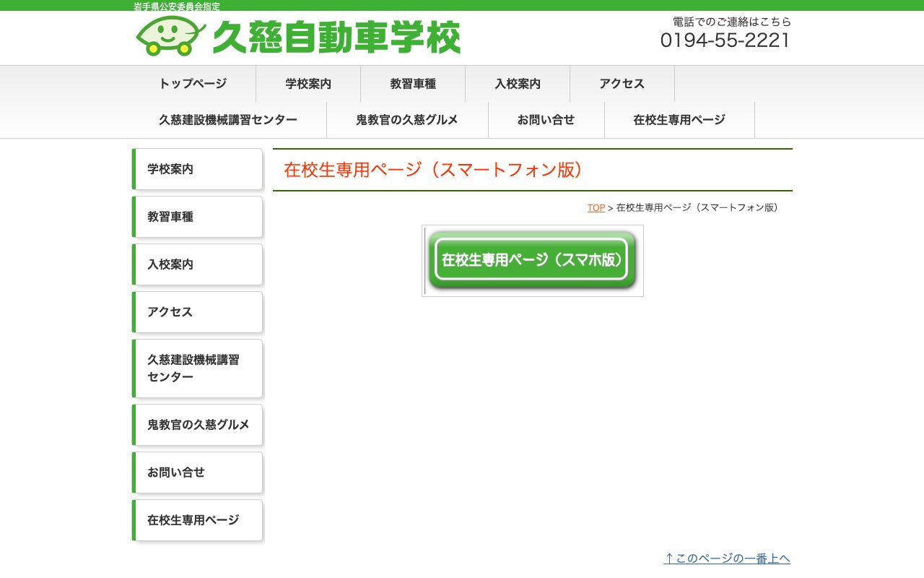The height and width of the screenshot is (578, 924).
Task: Click the phone number 0194-55-2221
Action: (x=726, y=41)
